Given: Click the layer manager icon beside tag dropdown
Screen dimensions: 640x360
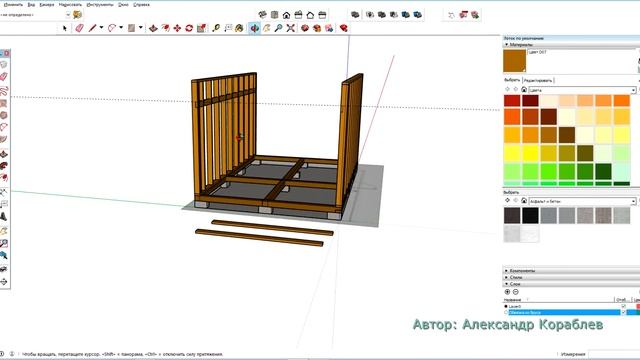Looking at the screenshot, I should 77,15.
